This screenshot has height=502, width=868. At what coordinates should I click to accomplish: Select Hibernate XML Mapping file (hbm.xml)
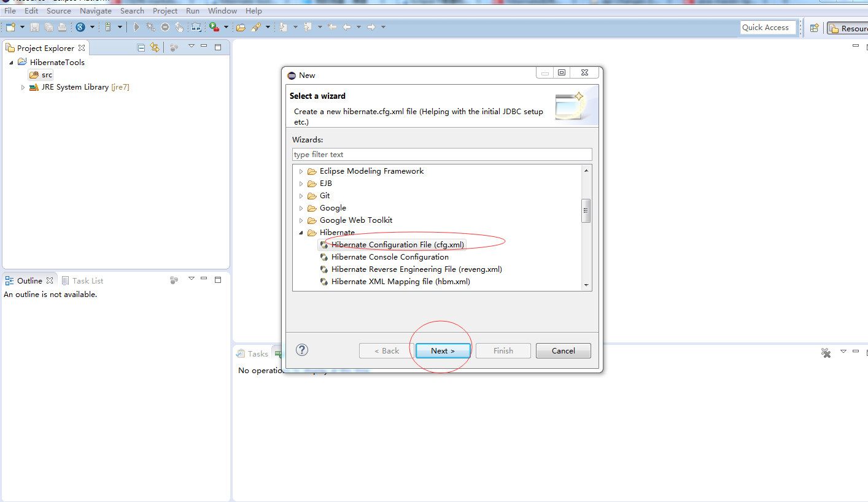395,282
